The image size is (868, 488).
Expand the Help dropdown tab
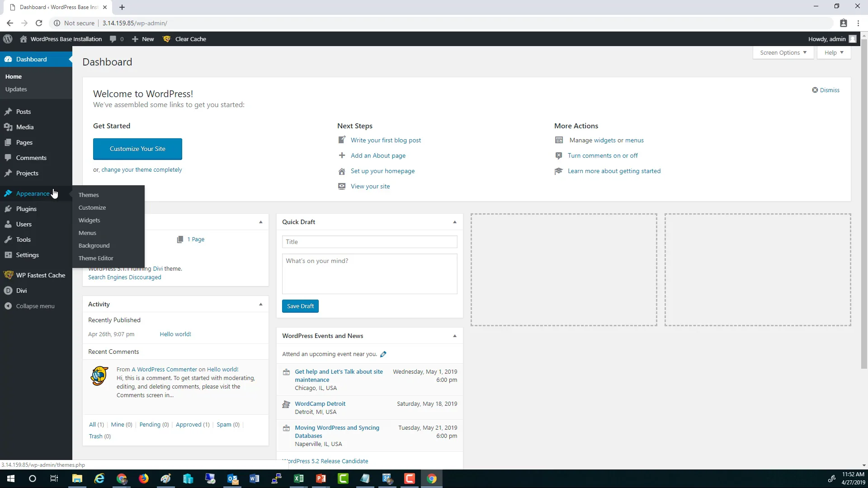pos(834,53)
